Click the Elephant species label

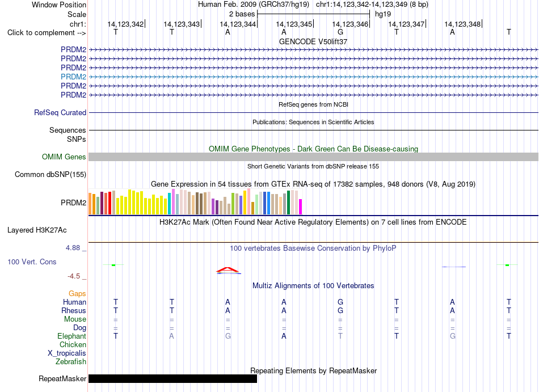point(71,336)
